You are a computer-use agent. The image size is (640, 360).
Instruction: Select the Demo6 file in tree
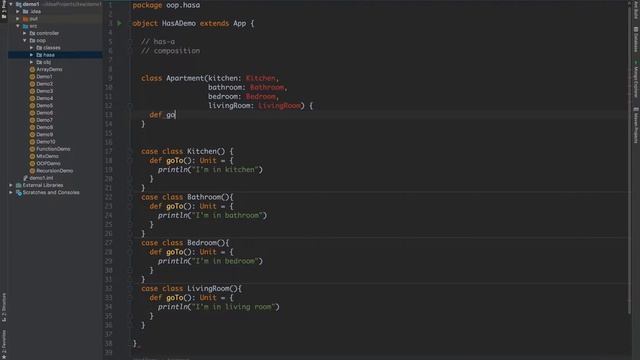pos(44,113)
